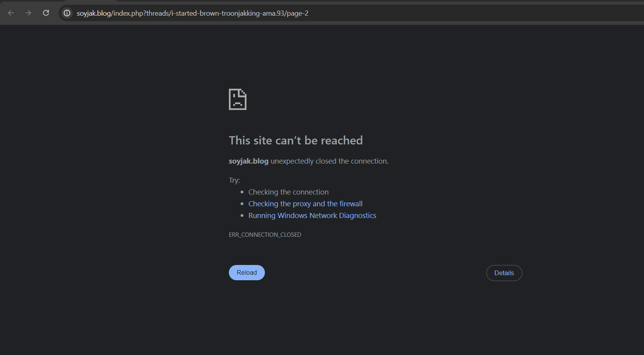Launch Running Windows Network Diagnostics link
The width and height of the screenshot is (644, 355).
click(x=312, y=216)
